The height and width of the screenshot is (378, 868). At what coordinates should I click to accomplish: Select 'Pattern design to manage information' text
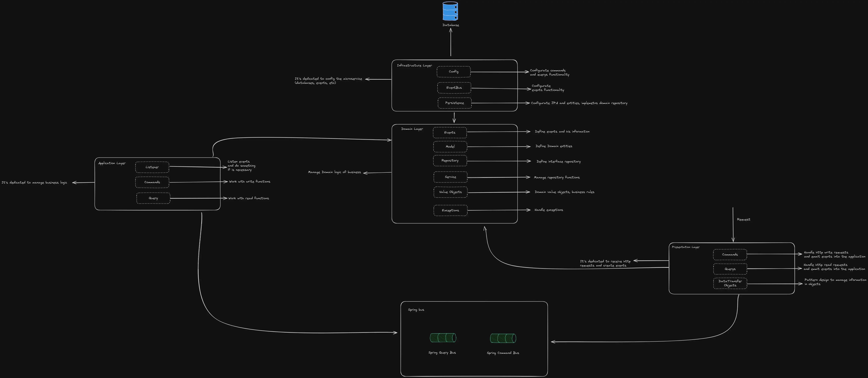(x=835, y=282)
